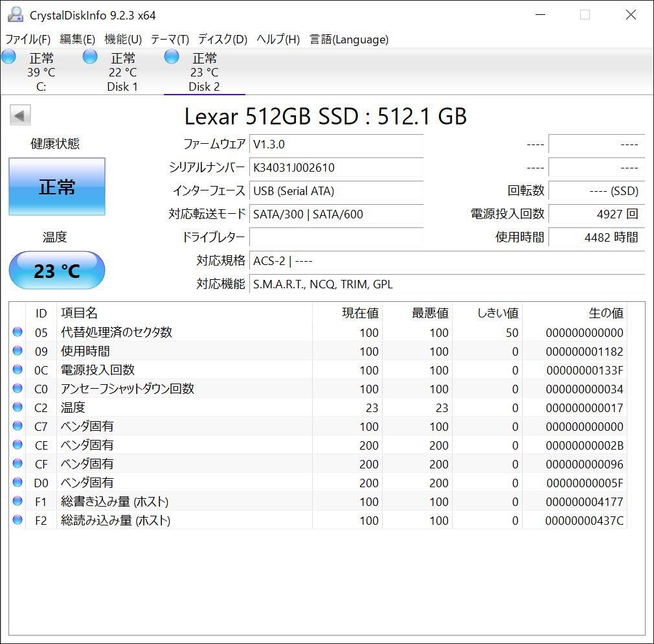
Task: Select the 総読み込み量 (ホスト) attribute row
Action: [319, 520]
